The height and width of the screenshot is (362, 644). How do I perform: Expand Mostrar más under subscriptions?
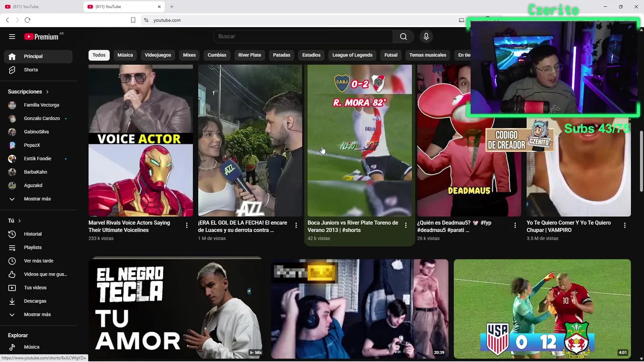pyautogui.click(x=38, y=199)
